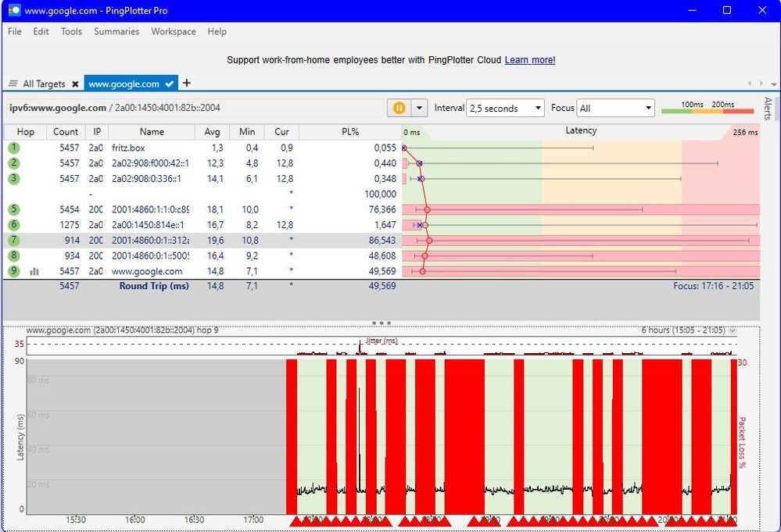The image size is (781, 532).
Task: Click the 100,000 packet loss value
Action: tap(381, 194)
